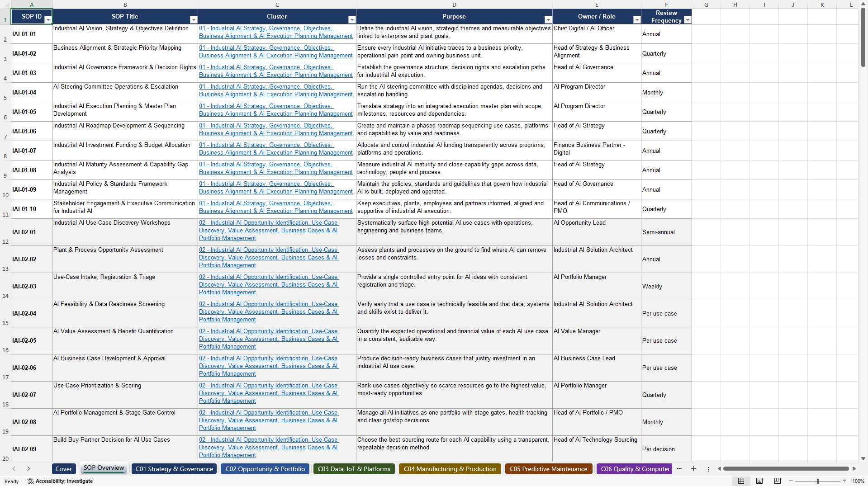The image size is (868, 486).
Task: Select the AI Value Manager cell
Action: pos(597,340)
